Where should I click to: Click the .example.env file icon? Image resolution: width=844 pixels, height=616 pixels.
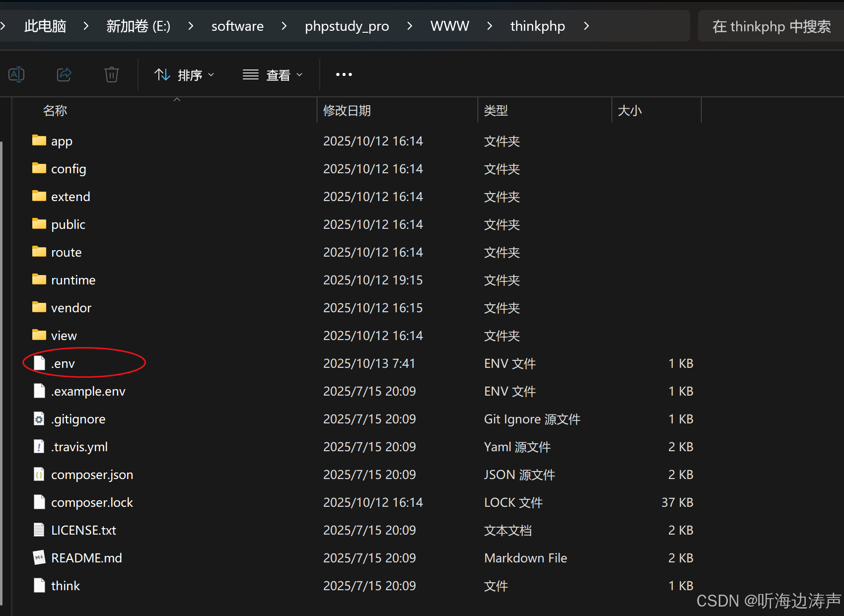tap(39, 391)
